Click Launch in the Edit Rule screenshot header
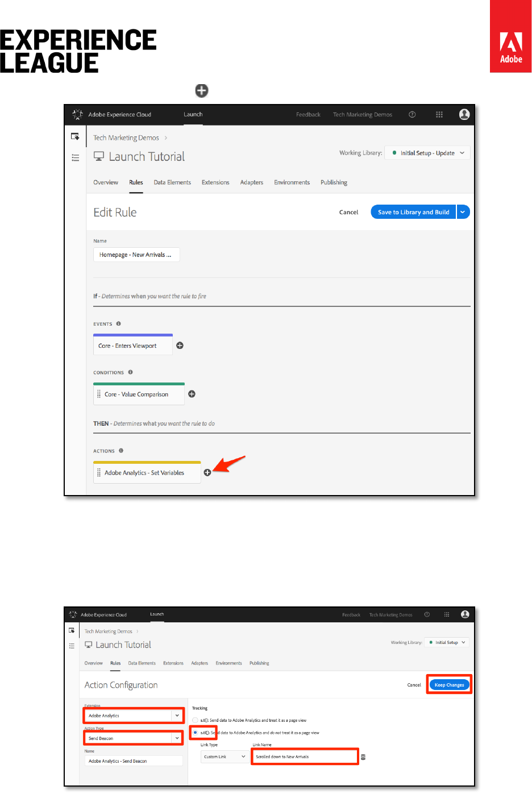 tap(193, 114)
